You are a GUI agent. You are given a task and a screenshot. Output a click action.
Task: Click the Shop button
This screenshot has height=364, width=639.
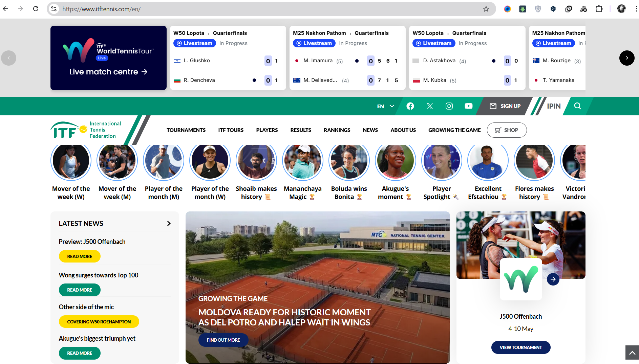pos(507,130)
